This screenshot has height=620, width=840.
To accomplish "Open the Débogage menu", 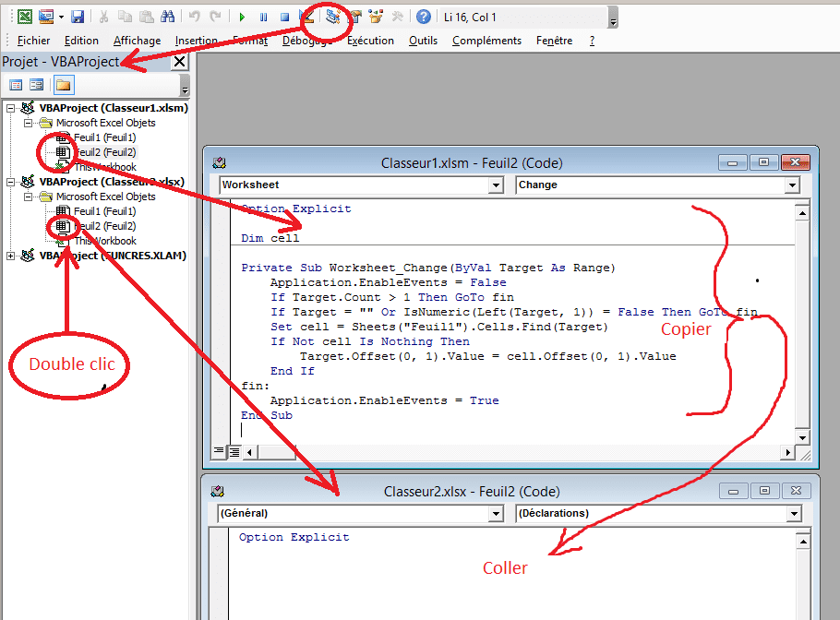I will (307, 41).
